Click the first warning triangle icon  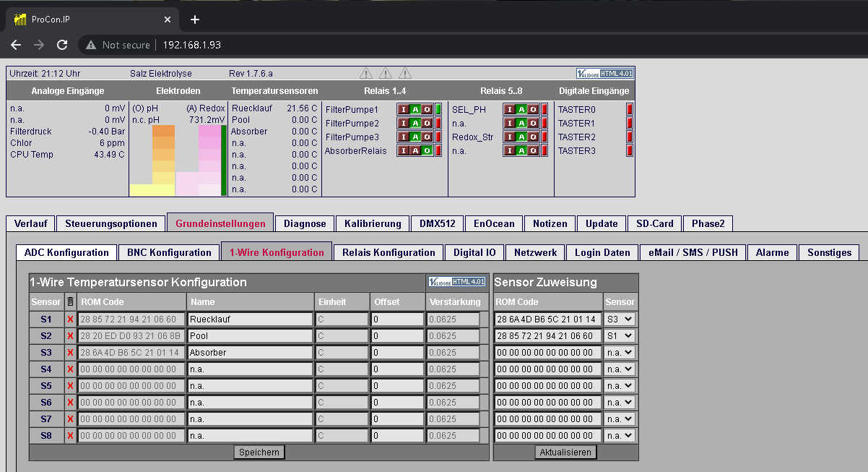366,73
